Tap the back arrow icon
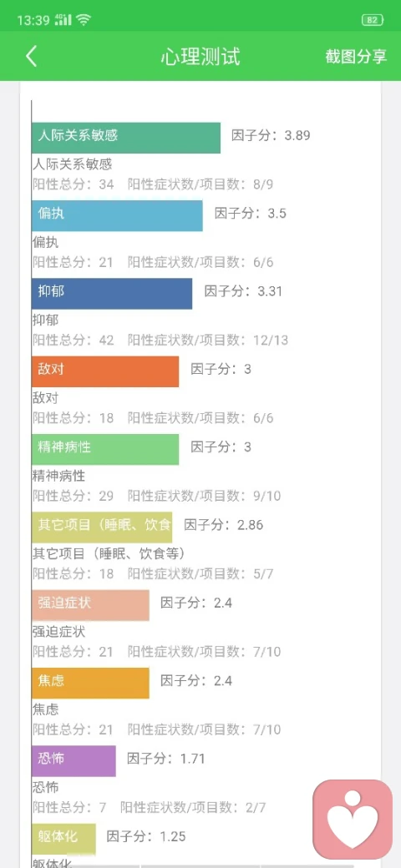401x868 pixels. (32, 57)
